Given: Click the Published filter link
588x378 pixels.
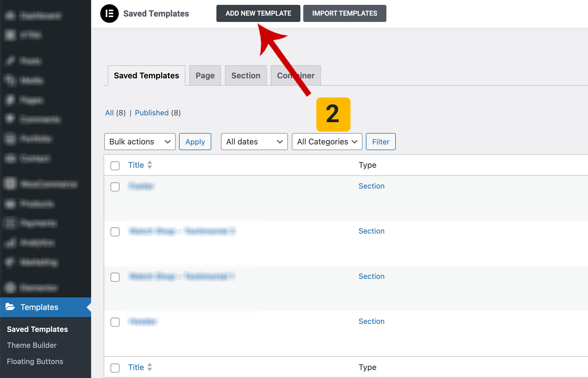Looking at the screenshot, I should 151,113.
